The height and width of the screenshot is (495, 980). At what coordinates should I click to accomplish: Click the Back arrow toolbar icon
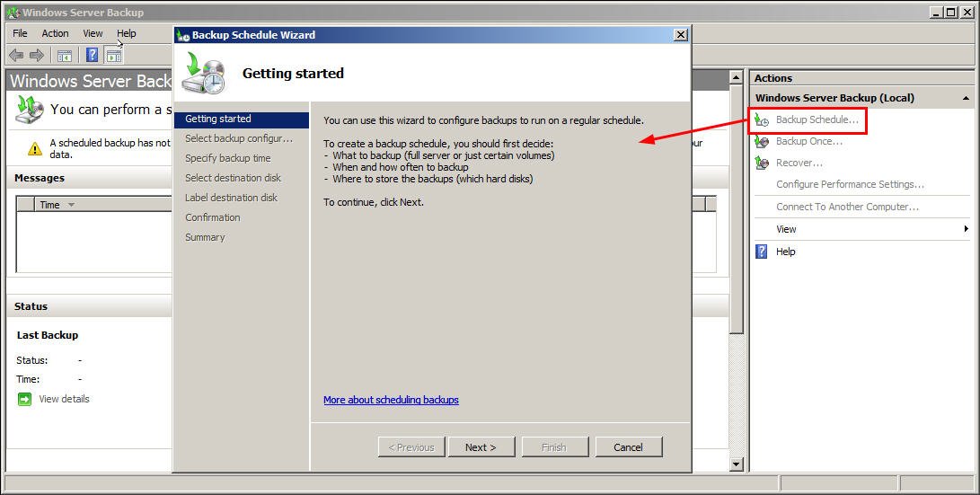[16, 56]
